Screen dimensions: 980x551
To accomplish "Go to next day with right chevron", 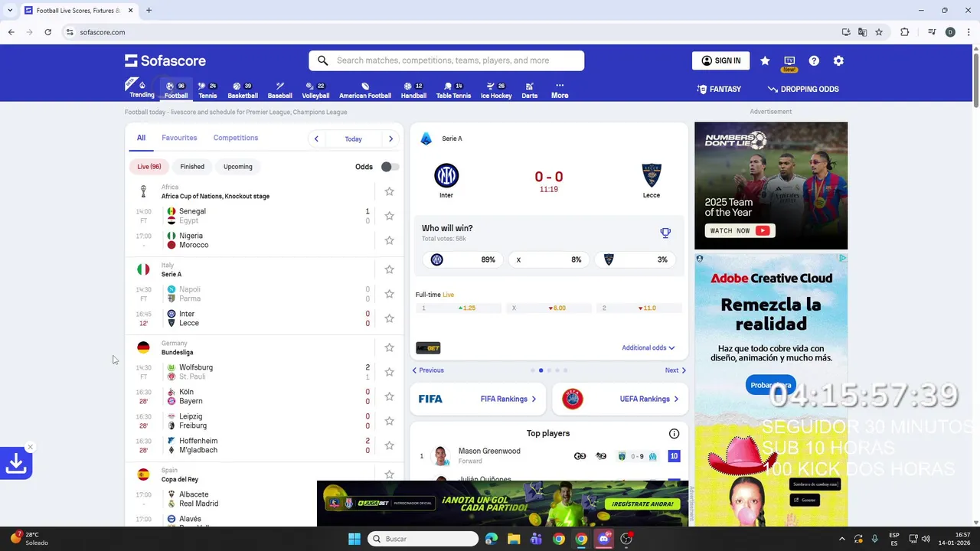I will 390,139.
